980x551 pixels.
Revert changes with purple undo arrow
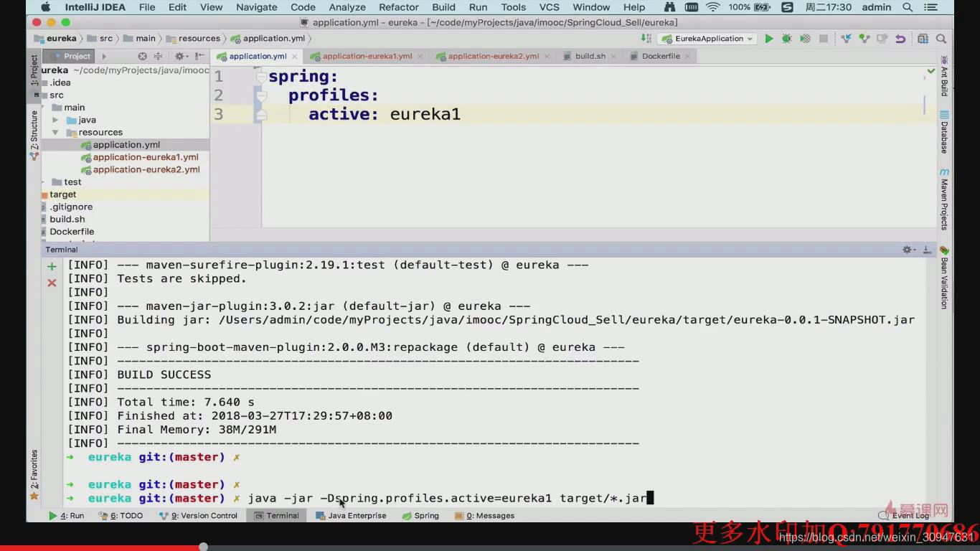[x=900, y=39]
